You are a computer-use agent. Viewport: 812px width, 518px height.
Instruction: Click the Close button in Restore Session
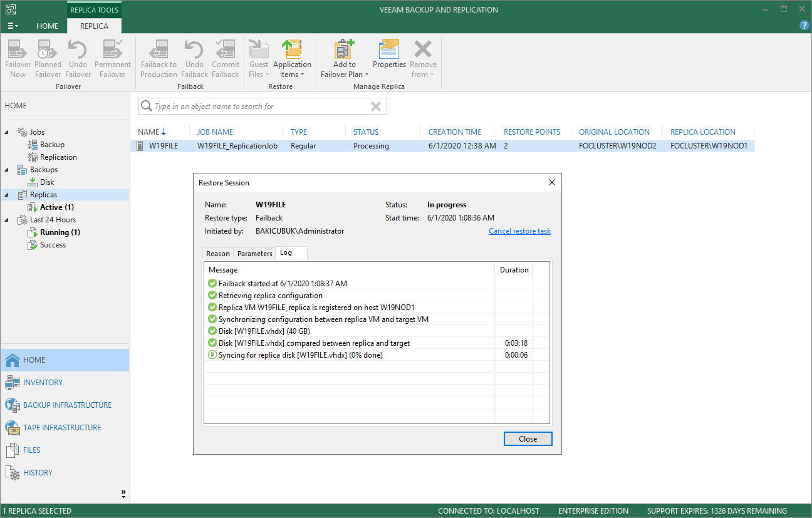[528, 439]
